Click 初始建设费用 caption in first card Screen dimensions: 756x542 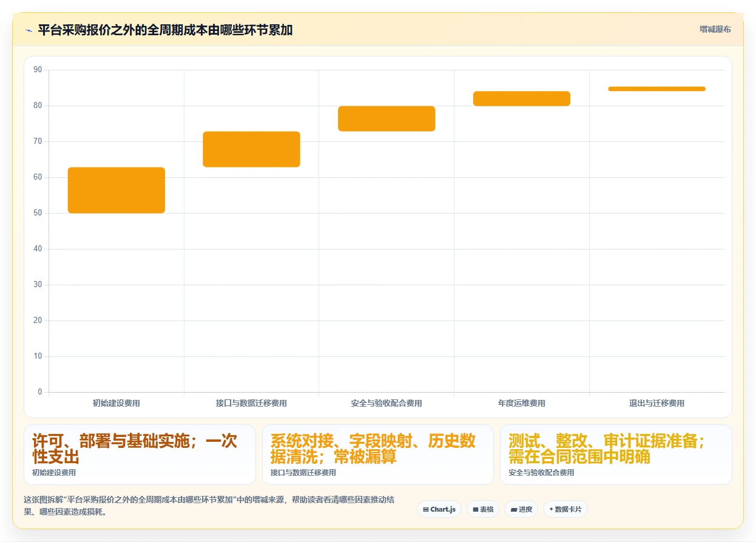tap(54, 472)
